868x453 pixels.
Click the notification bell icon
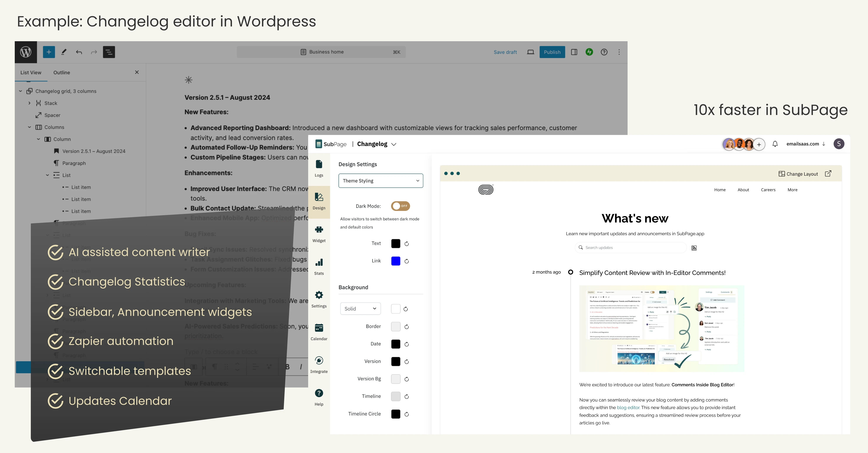[775, 144]
